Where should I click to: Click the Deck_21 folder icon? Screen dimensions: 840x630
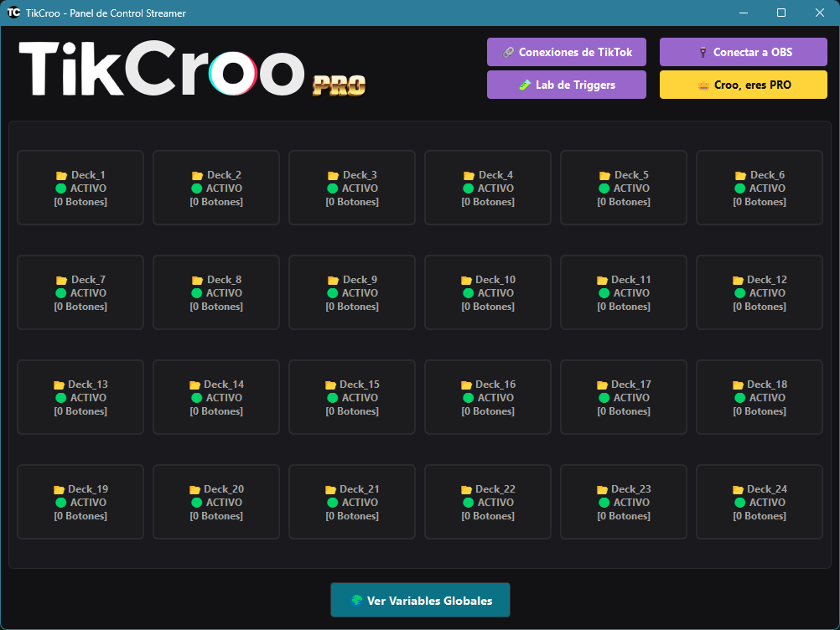(330, 490)
